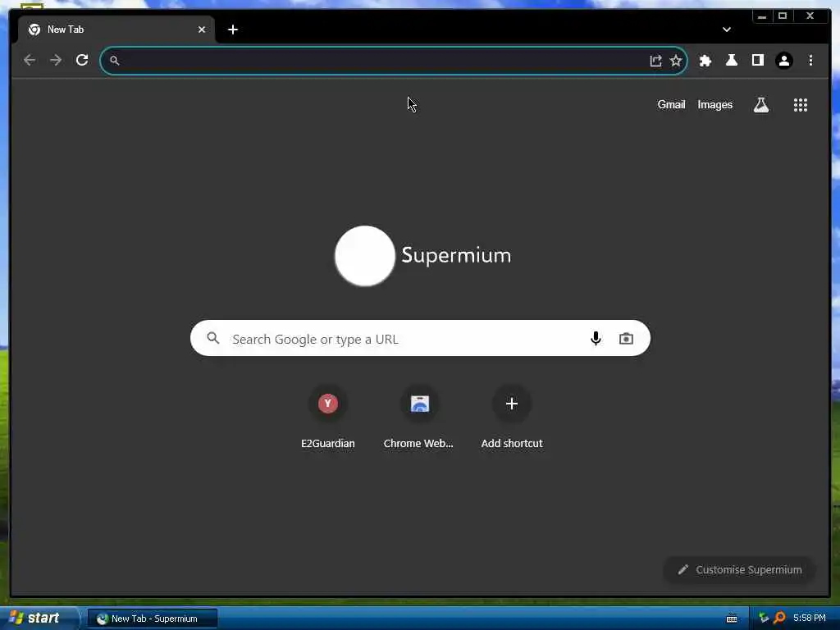
Task: Click the Supermium round logo
Action: coord(365,256)
